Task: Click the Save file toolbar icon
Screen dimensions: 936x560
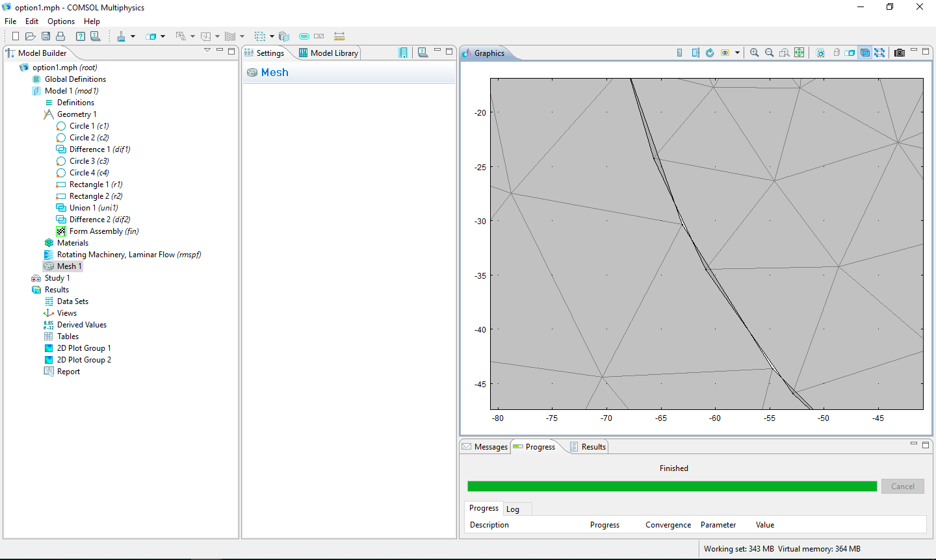Action: click(x=45, y=36)
